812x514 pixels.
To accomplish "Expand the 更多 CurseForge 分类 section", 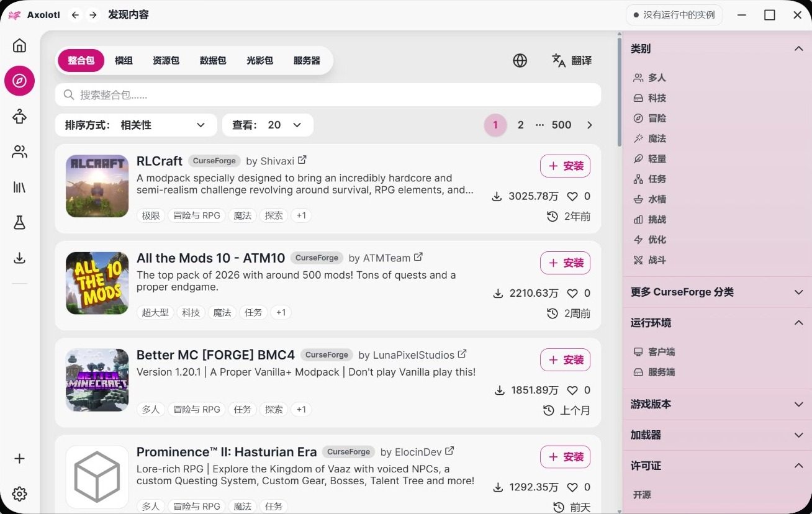I will point(717,292).
